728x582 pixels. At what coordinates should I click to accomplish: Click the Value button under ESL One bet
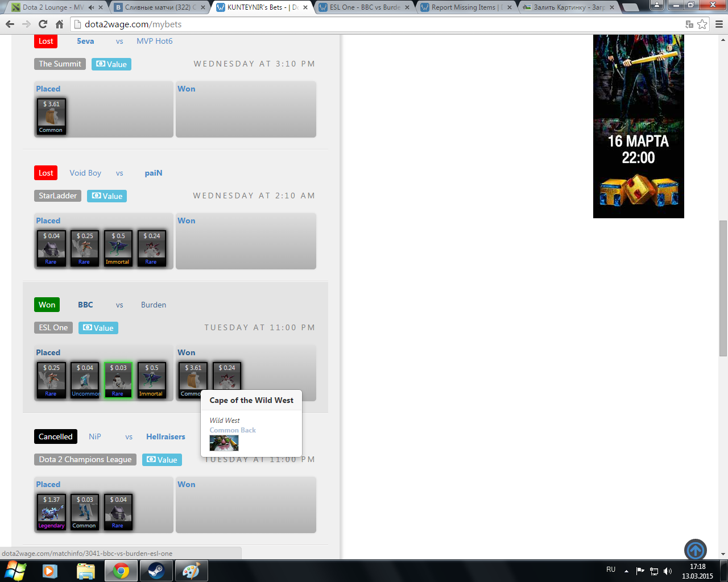(98, 328)
